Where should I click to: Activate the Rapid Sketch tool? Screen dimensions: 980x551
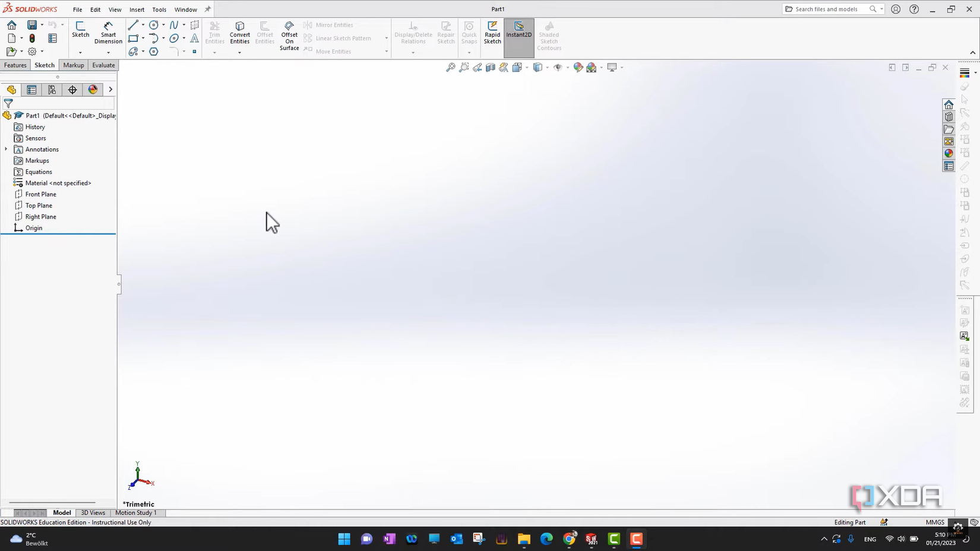coord(492,33)
